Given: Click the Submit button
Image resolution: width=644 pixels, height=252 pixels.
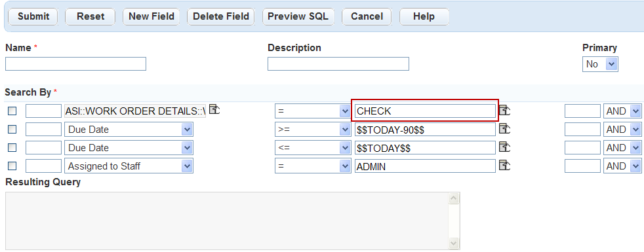Looking at the screenshot, I should point(33,16).
